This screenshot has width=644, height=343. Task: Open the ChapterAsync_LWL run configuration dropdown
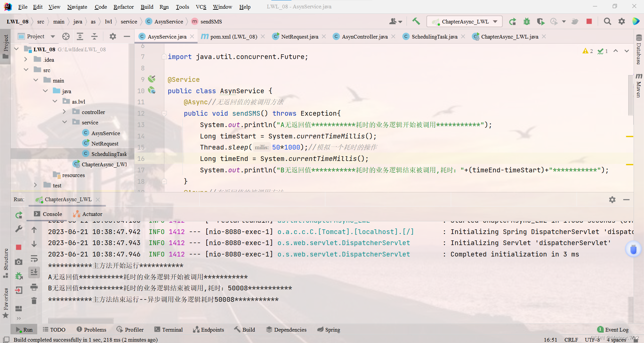(x=496, y=21)
